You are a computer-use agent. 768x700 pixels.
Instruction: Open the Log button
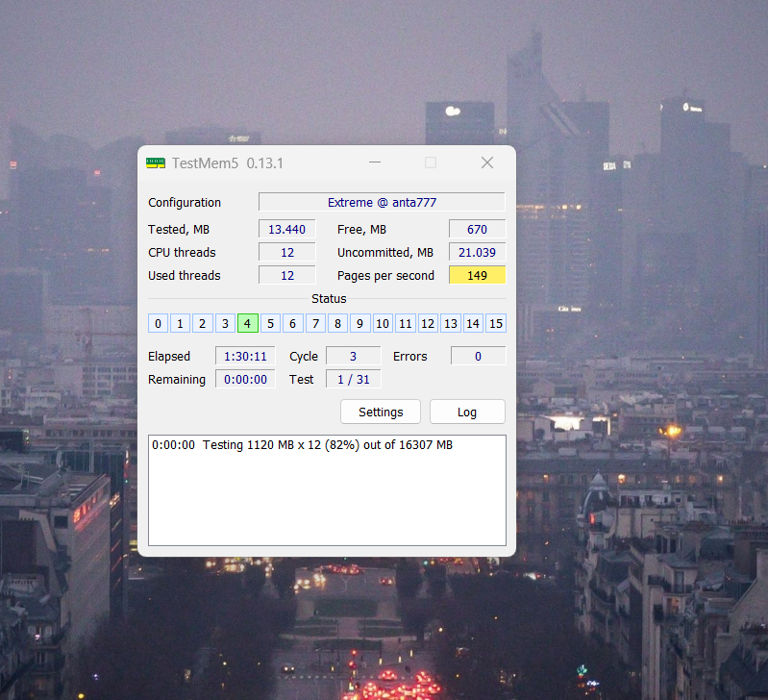(x=467, y=412)
